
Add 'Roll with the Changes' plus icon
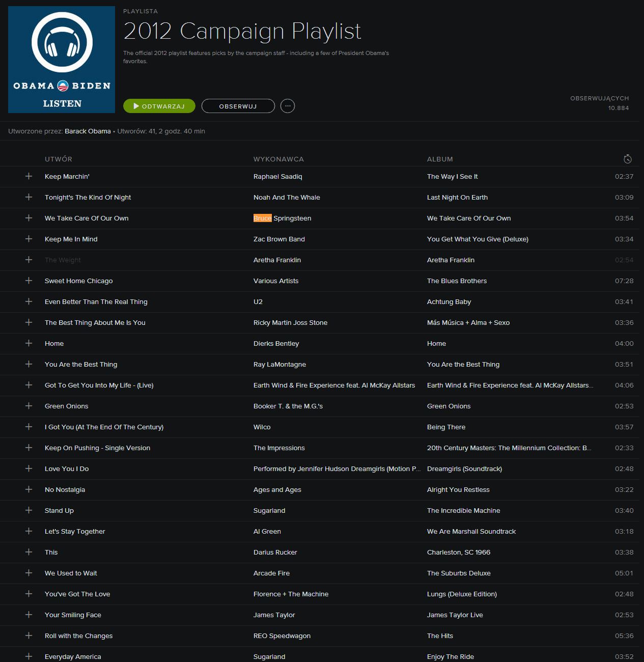pos(29,636)
